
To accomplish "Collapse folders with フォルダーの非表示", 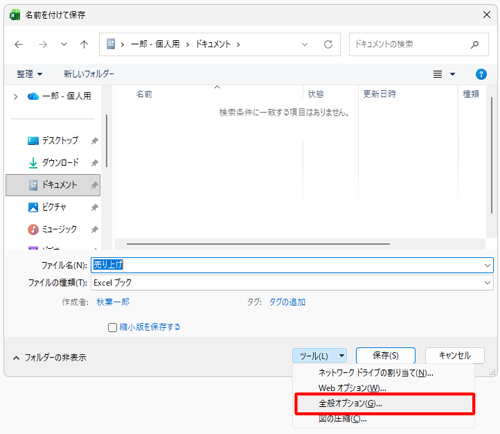I will (x=50, y=358).
